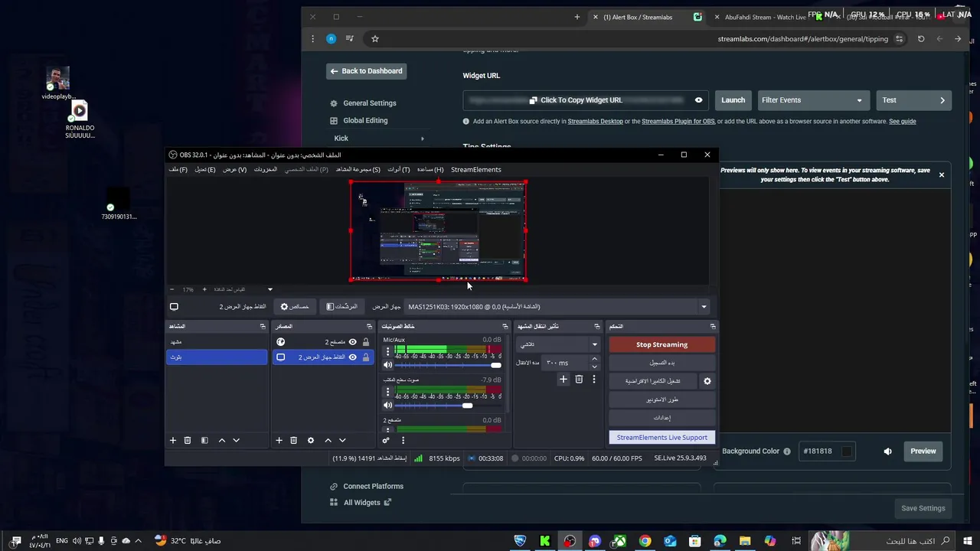Toggle alert sound speaker next to Preview

pyautogui.click(x=888, y=452)
